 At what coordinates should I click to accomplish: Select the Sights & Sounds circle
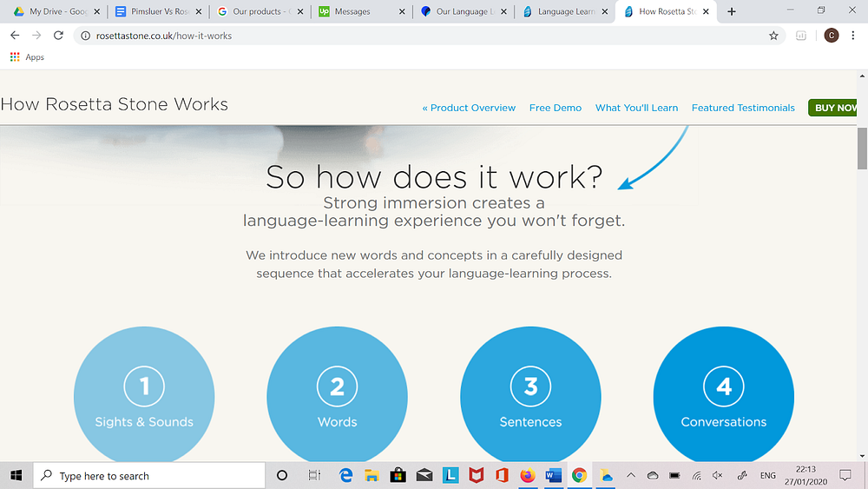[x=144, y=394]
